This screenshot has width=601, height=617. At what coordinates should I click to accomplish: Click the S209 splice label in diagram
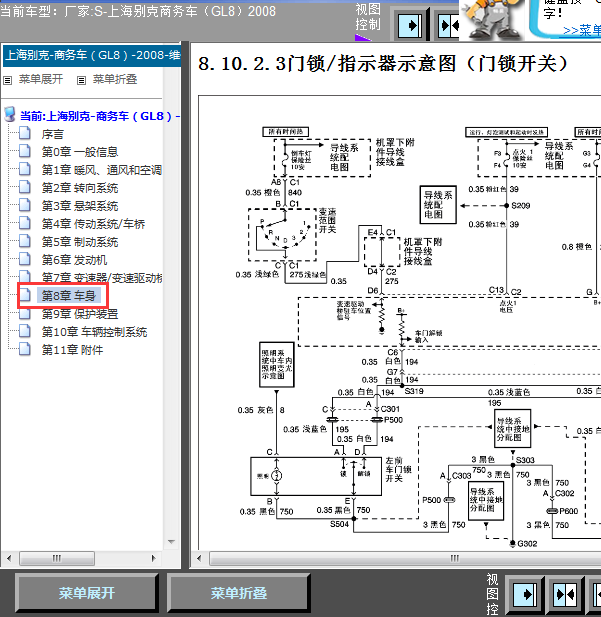[x=521, y=205]
